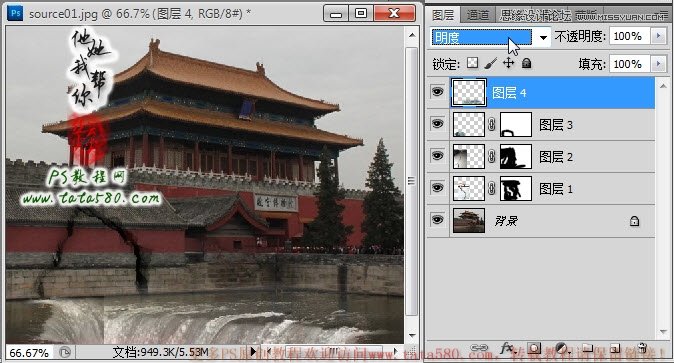Screen dimensions: 674x363
Task: Open the fx layer style menu
Action: [508, 348]
